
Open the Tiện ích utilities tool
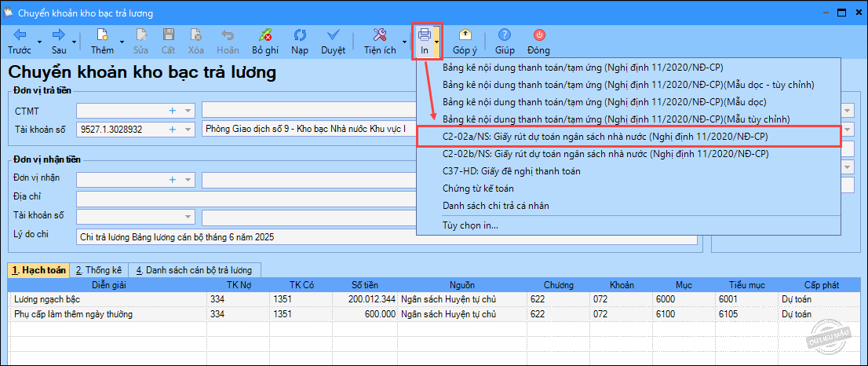click(380, 42)
